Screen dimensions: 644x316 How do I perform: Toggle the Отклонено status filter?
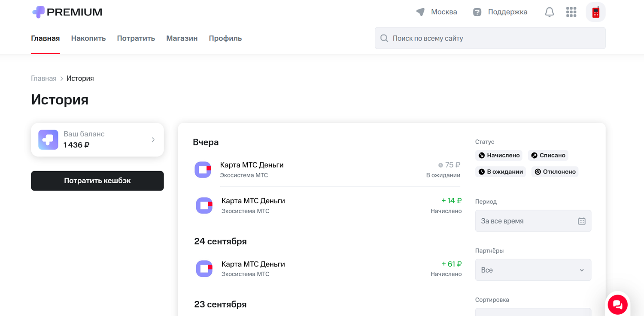[x=555, y=172]
